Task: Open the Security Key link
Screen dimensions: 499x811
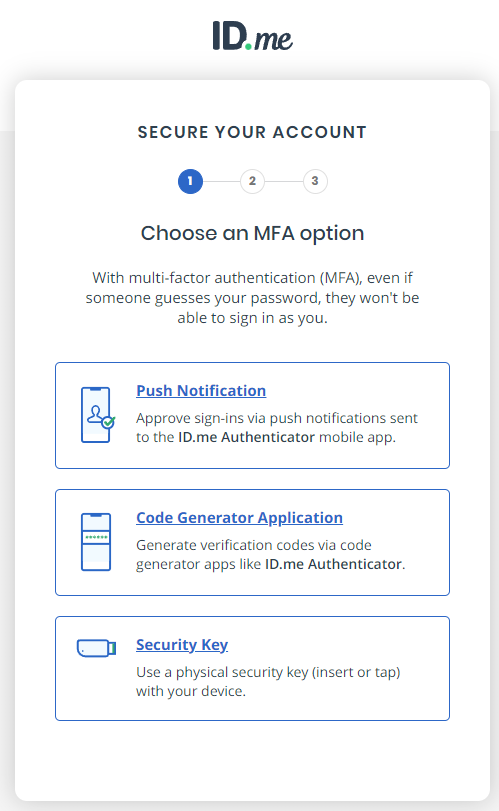Action: (x=182, y=645)
